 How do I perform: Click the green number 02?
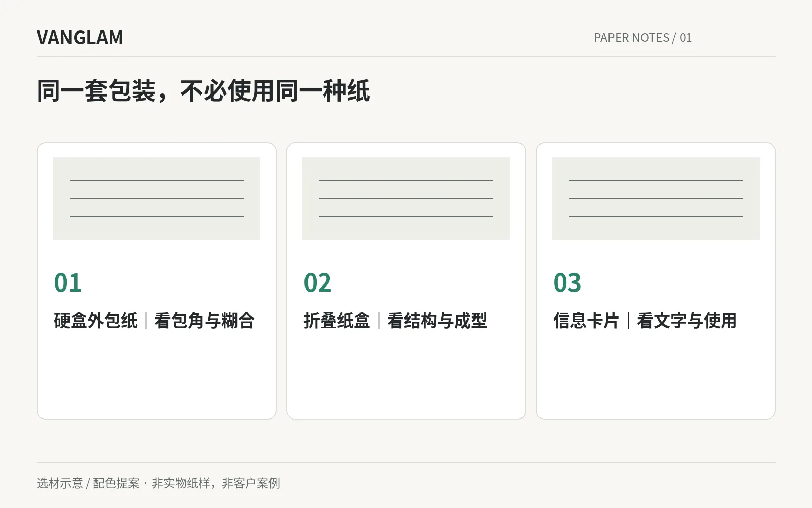[317, 283]
